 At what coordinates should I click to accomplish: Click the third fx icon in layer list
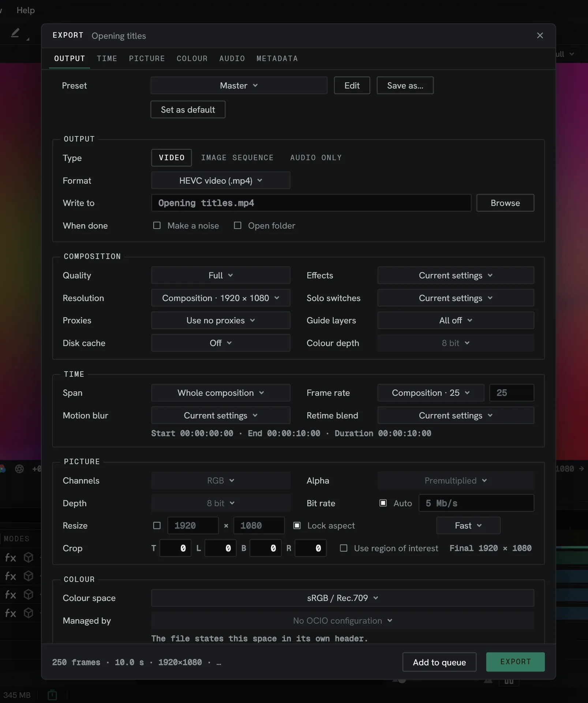pos(10,594)
